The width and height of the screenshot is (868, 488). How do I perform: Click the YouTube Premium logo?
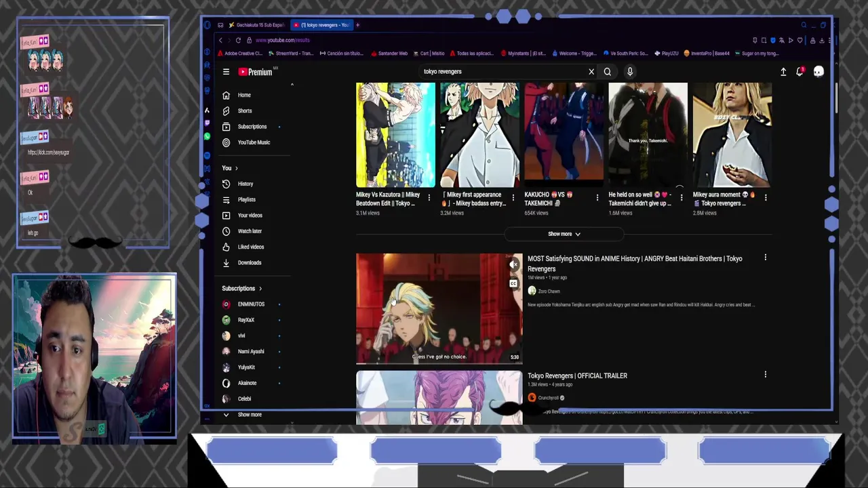pos(256,72)
